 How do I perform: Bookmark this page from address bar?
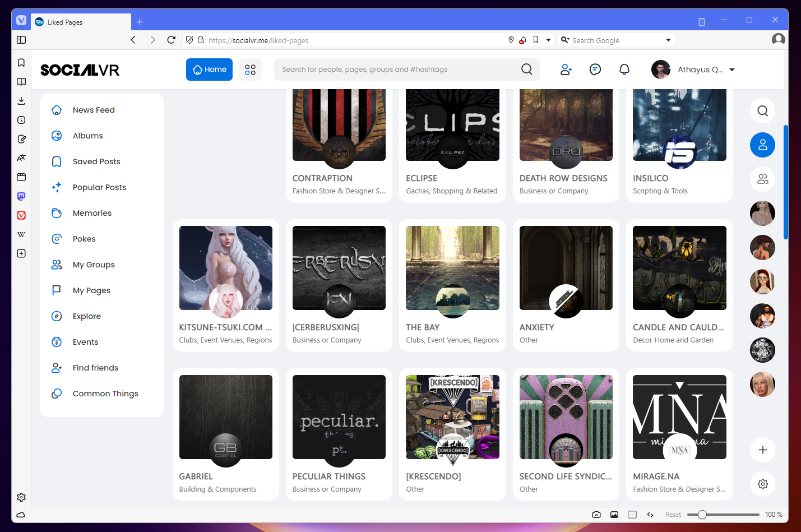click(x=536, y=40)
